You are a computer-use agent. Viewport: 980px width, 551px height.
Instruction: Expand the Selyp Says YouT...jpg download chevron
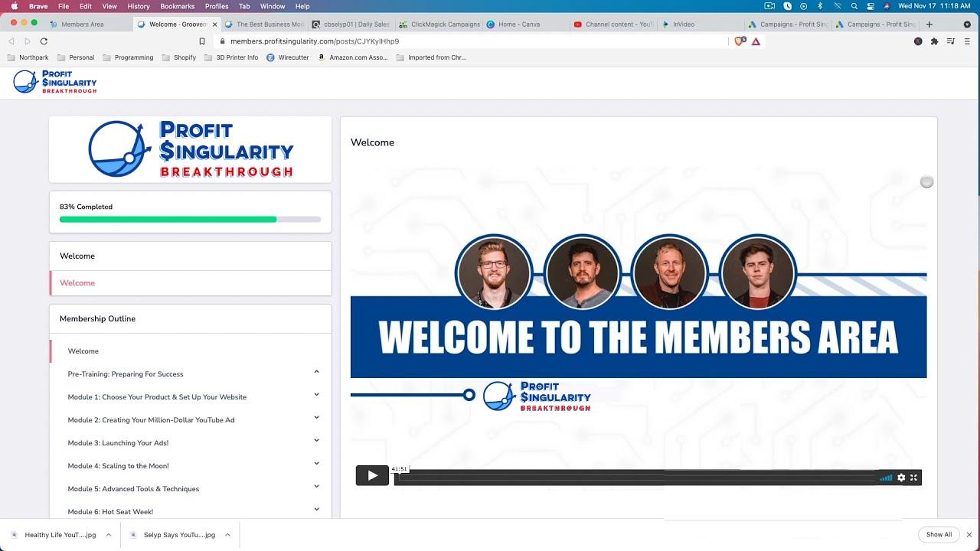click(x=227, y=535)
